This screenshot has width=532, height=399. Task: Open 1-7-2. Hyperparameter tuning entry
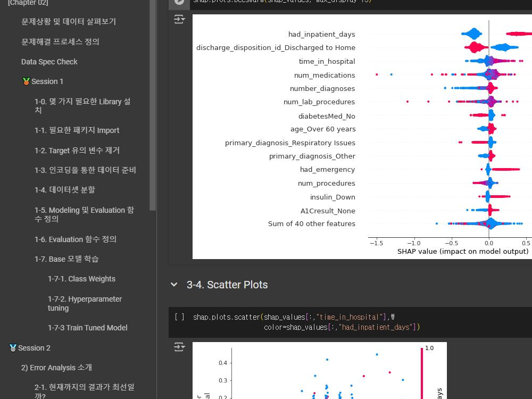pos(85,303)
